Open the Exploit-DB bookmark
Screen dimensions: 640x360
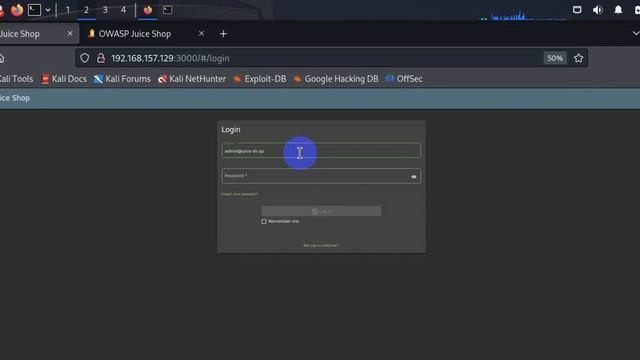click(x=260, y=79)
